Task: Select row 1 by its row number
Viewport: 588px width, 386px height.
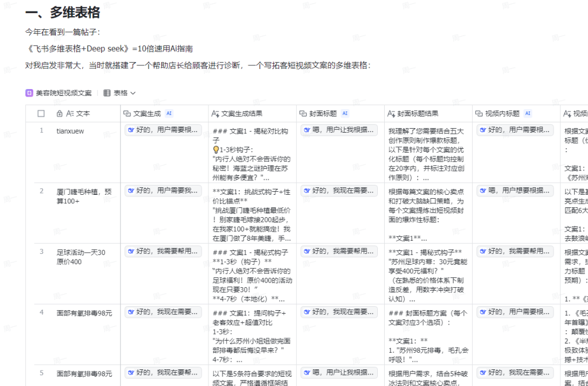Action: 41,130
